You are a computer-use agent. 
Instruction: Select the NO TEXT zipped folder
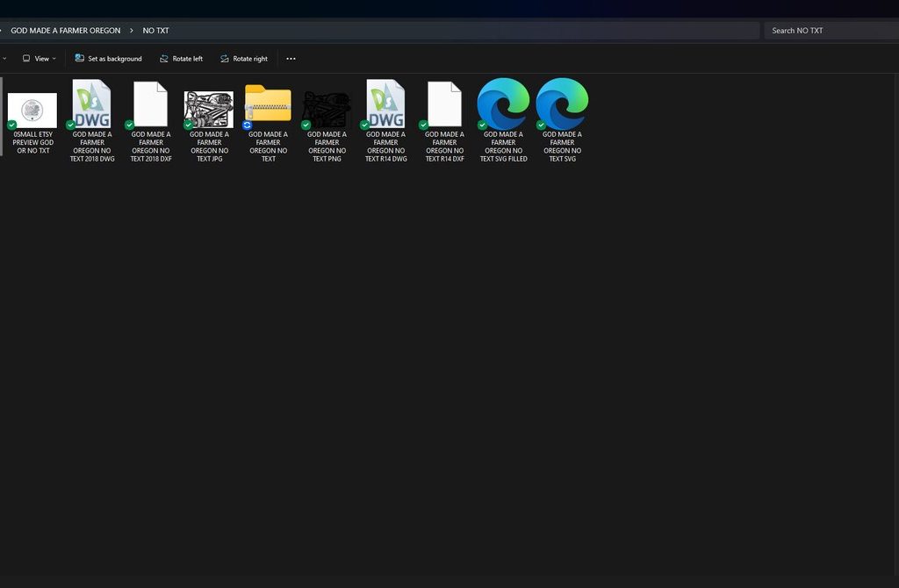[x=268, y=105]
